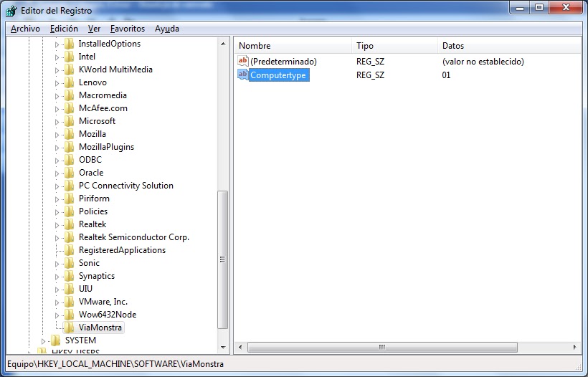The height and width of the screenshot is (377, 588).
Task: Click the "(valor no establecido)" data cell
Action: click(x=483, y=62)
